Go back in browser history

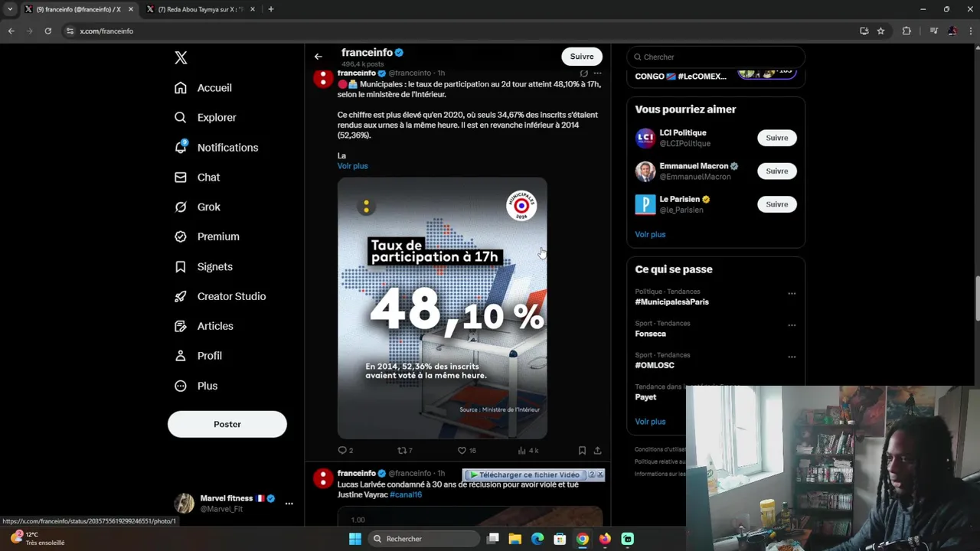[11, 31]
